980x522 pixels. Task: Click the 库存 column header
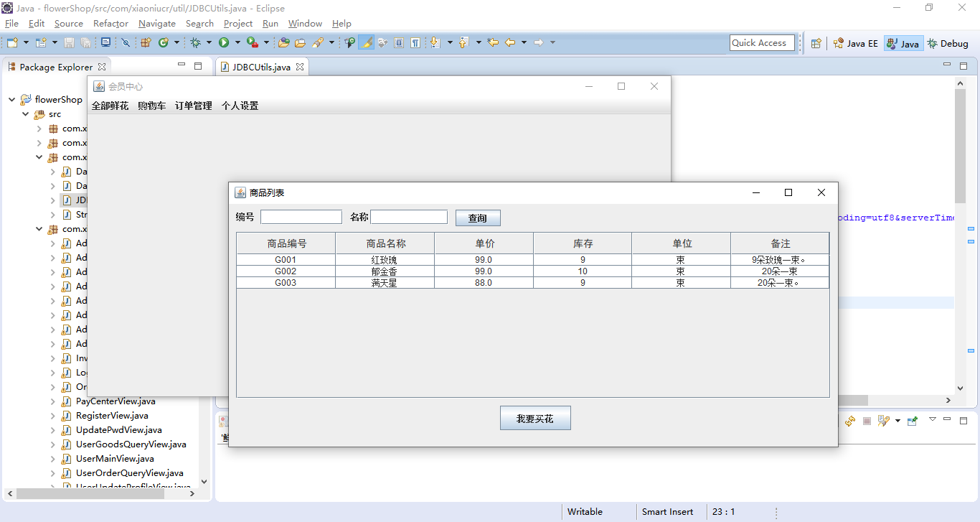click(x=583, y=243)
